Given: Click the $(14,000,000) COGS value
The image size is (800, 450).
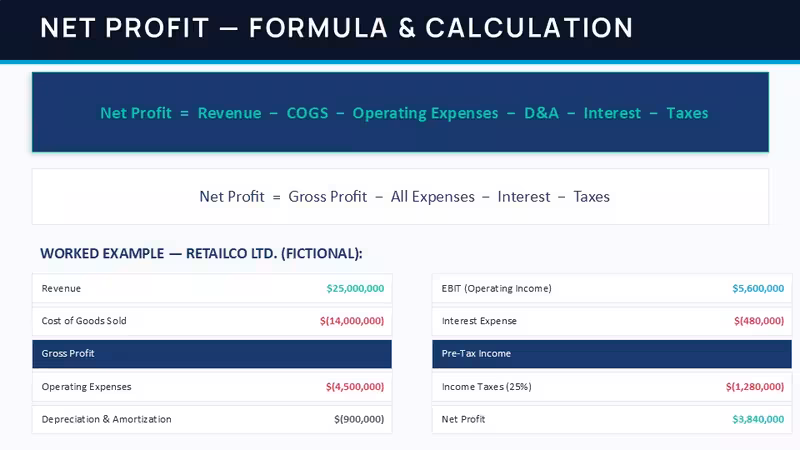Looking at the screenshot, I should click(352, 321).
